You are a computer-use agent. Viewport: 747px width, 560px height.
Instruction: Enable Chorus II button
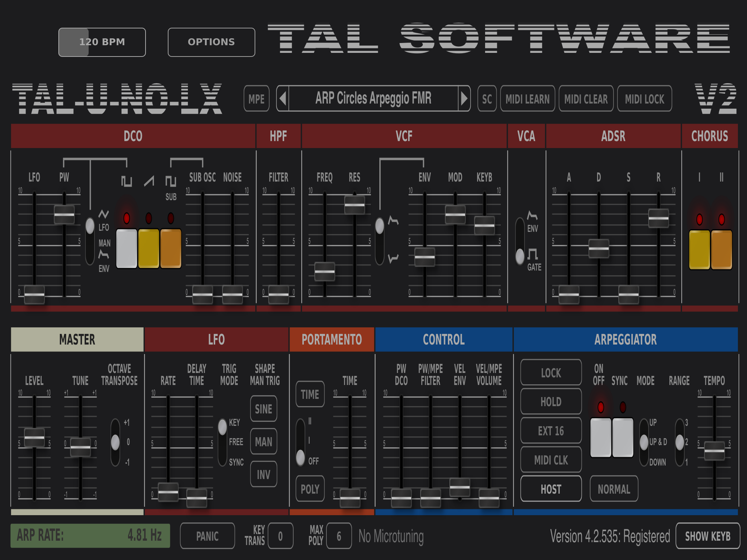tap(721, 250)
